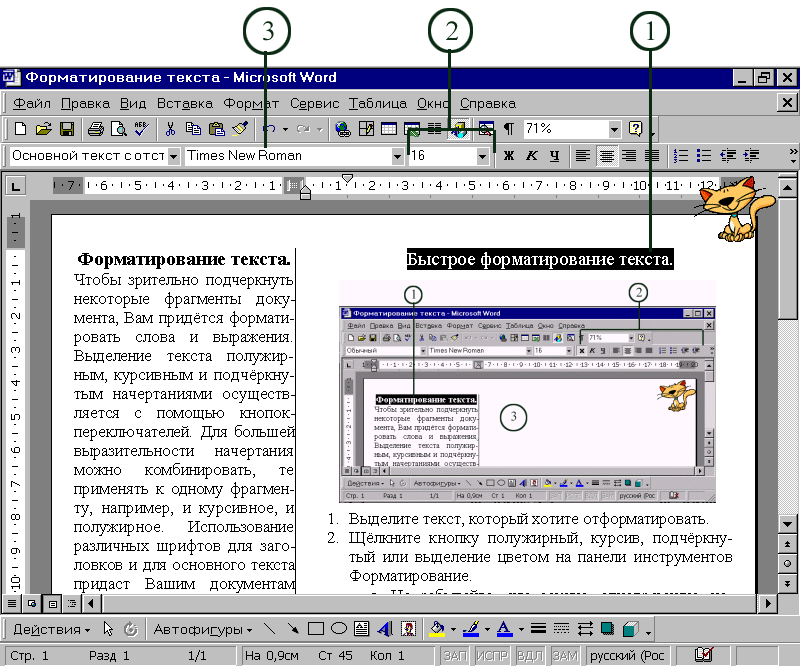Open the Таблица menu

click(x=378, y=104)
